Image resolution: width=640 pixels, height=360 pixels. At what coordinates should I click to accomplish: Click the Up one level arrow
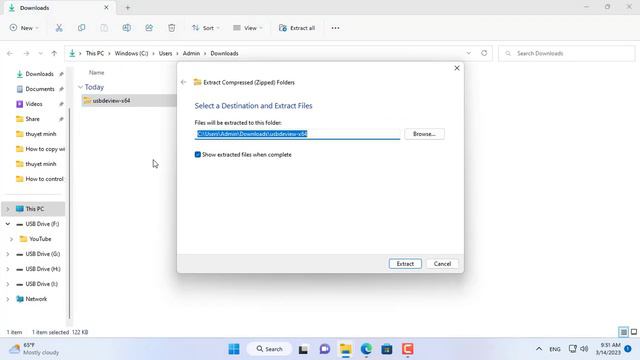(x=54, y=53)
